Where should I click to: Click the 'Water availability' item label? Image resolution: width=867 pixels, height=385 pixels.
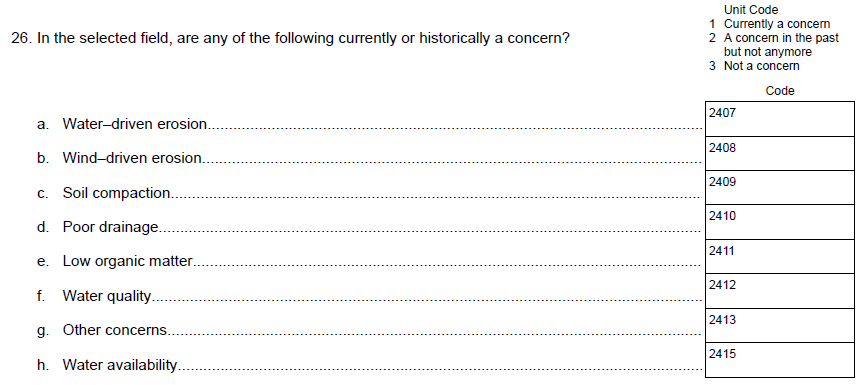119,365
